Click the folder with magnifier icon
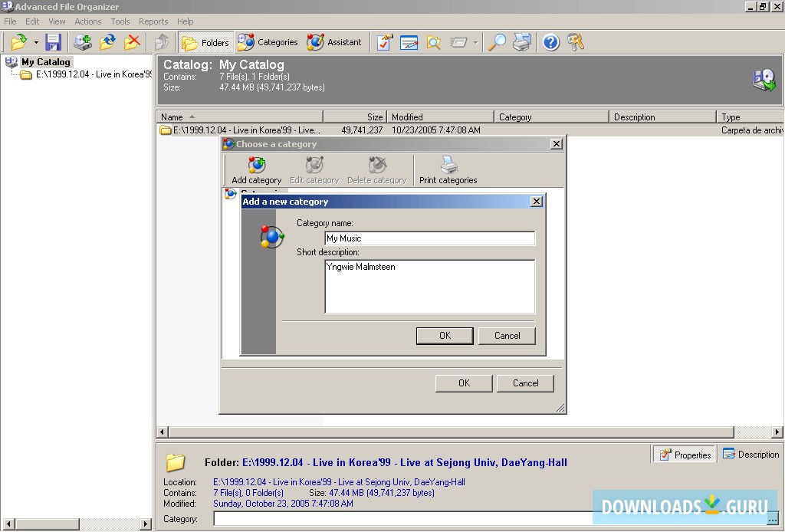This screenshot has width=785, height=532. click(434, 42)
